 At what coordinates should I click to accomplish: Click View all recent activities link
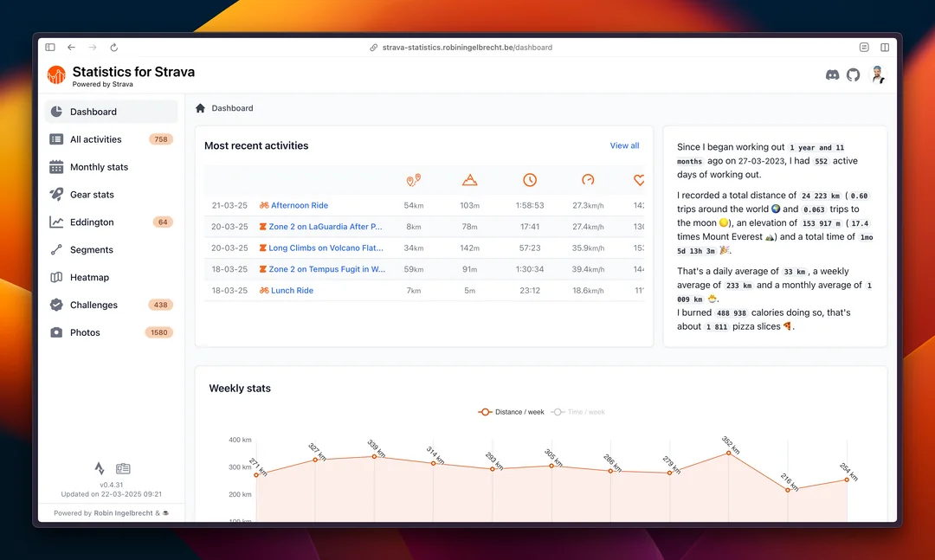pyautogui.click(x=624, y=145)
